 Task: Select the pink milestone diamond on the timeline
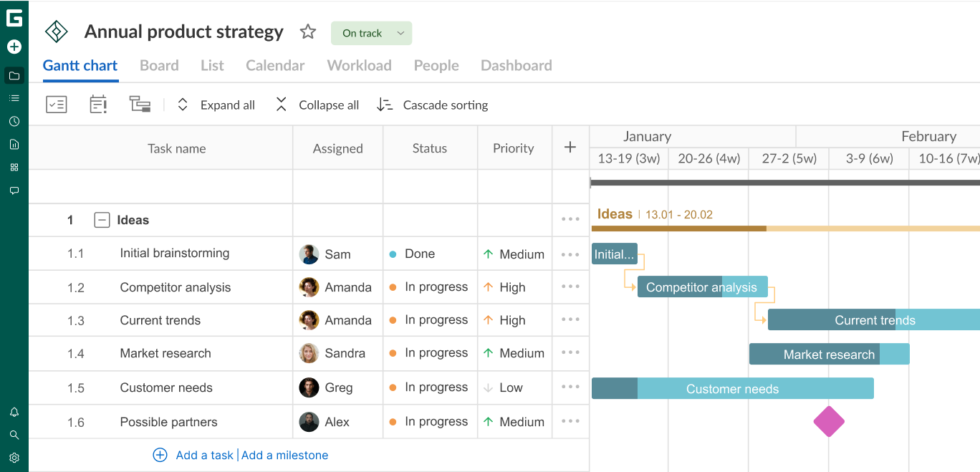click(829, 423)
